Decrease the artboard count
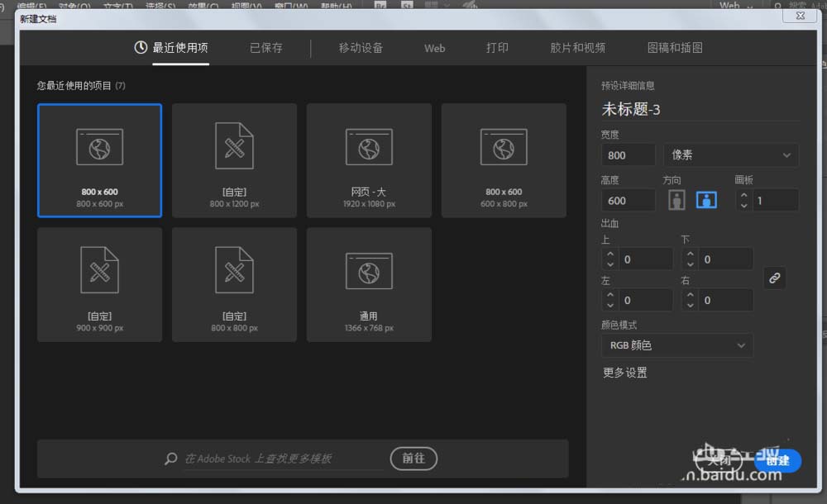The width and height of the screenshot is (827, 504). 743,206
